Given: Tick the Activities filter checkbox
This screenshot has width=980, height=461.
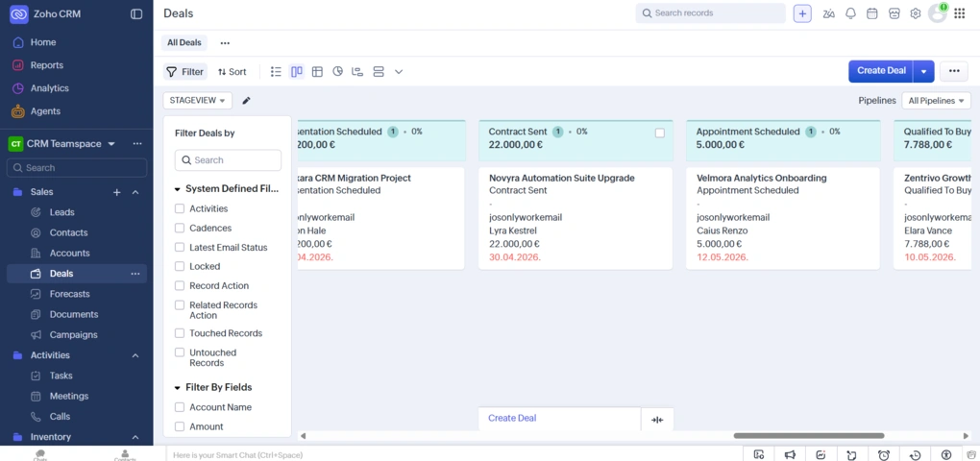Looking at the screenshot, I should pyautogui.click(x=180, y=208).
